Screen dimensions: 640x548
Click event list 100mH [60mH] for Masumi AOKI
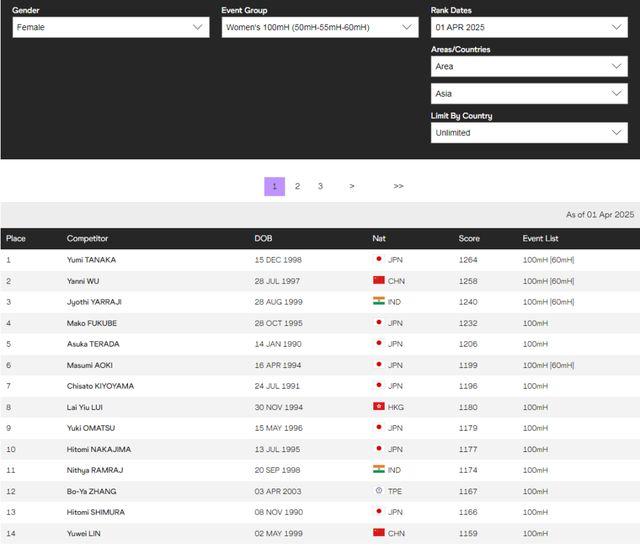[549, 365]
